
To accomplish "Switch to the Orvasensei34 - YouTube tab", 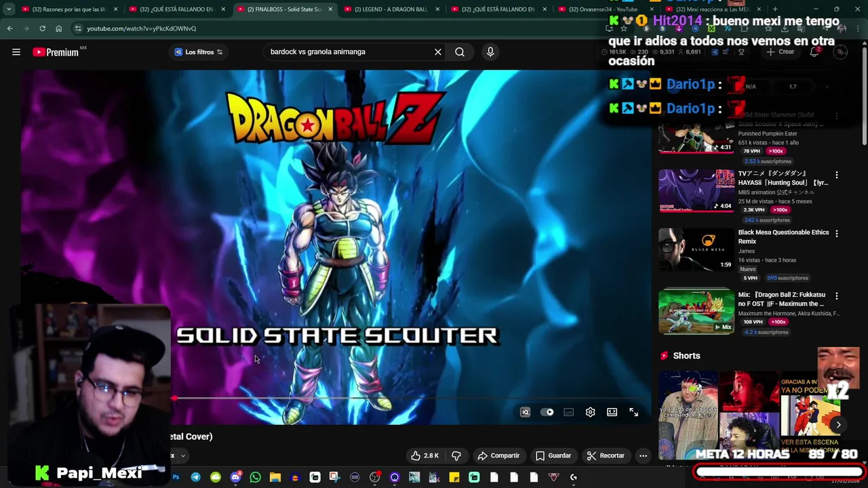I will [604, 9].
